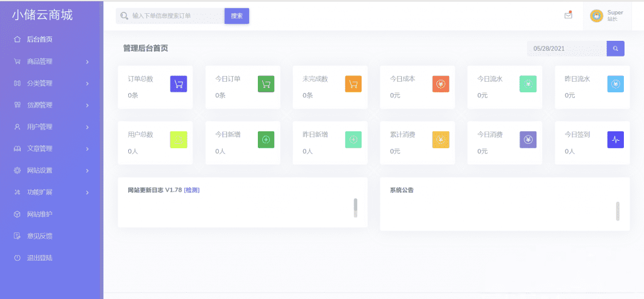The height and width of the screenshot is (299, 644).
Task: Click the purple yen icon for 今日消费
Action: [528, 139]
